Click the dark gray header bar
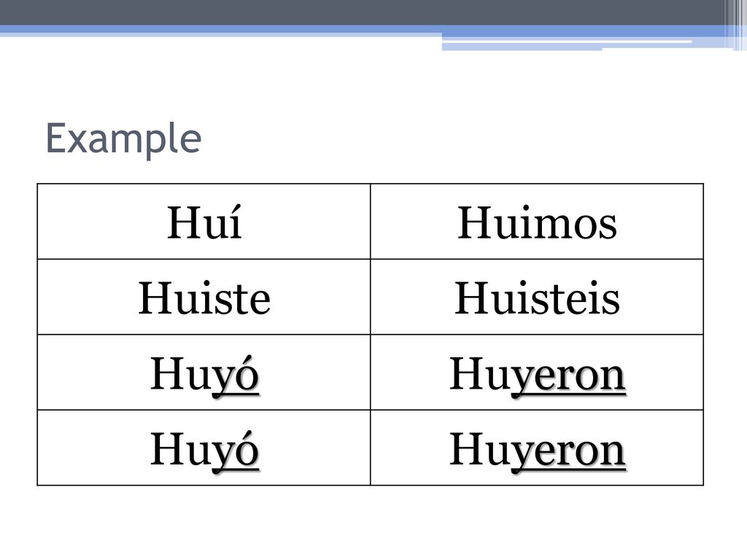747x560 pixels. click(362, 12)
